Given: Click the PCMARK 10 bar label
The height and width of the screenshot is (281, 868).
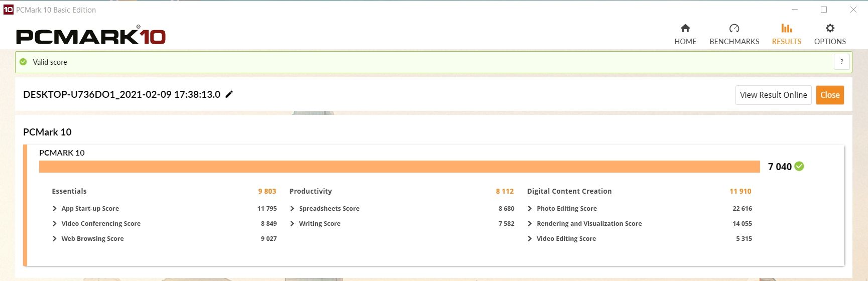Looking at the screenshot, I should pyautogui.click(x=62, y=153).
